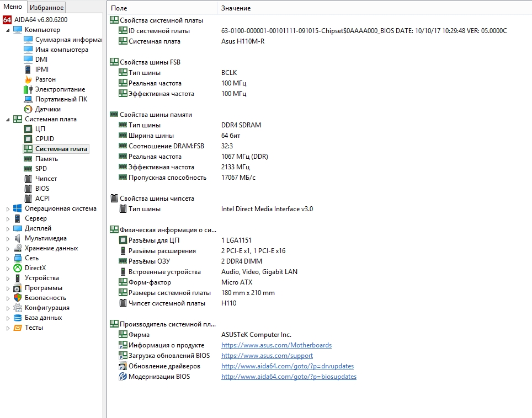This screenshot has width=532, height=418.
Task: Expand the Устройства node
Action: click(x=8, y=278)
